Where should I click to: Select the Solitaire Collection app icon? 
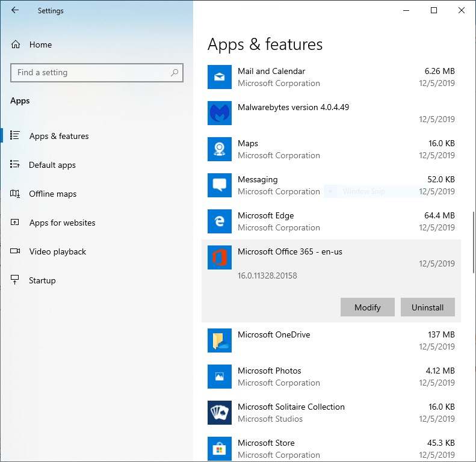[220, 413]
